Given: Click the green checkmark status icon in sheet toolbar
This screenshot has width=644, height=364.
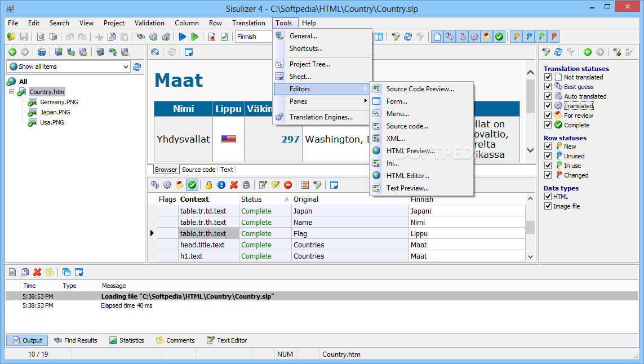Looking at the screenshot, I should pos(192,185).
